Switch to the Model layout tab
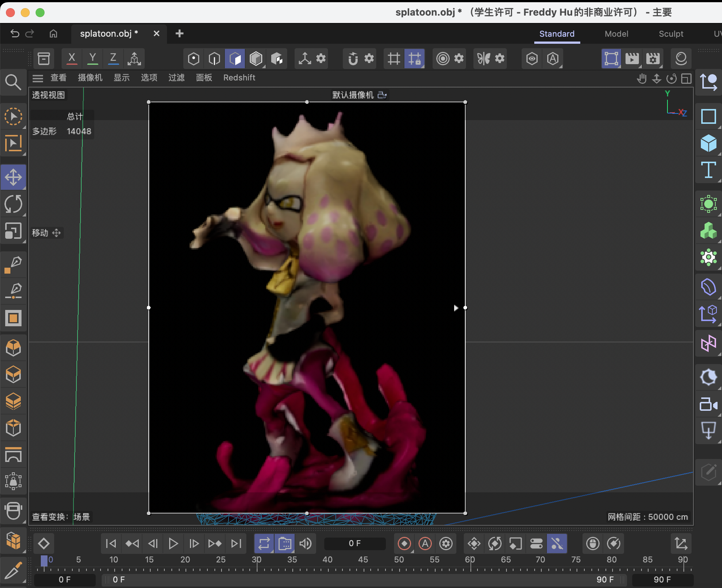This screenshot has width=722, height=588. click(616, 34)
